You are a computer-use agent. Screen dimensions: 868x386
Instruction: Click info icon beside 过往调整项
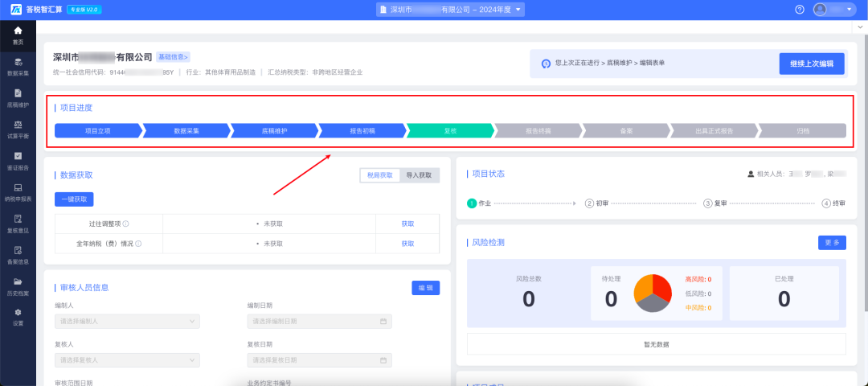pos(125,224)
